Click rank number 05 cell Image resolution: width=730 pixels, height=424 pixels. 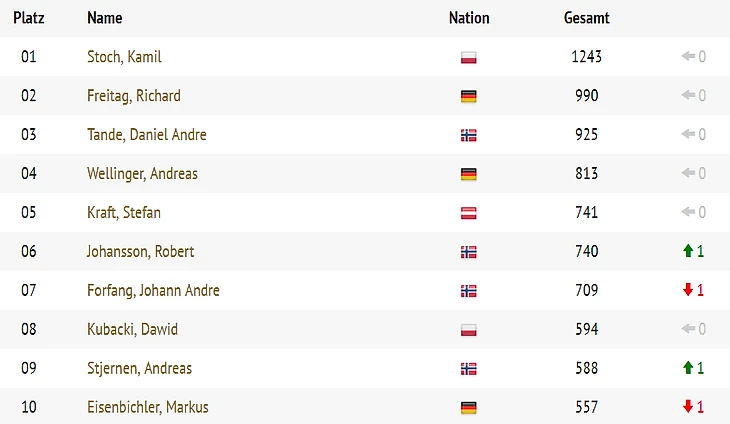click(28, 213)
